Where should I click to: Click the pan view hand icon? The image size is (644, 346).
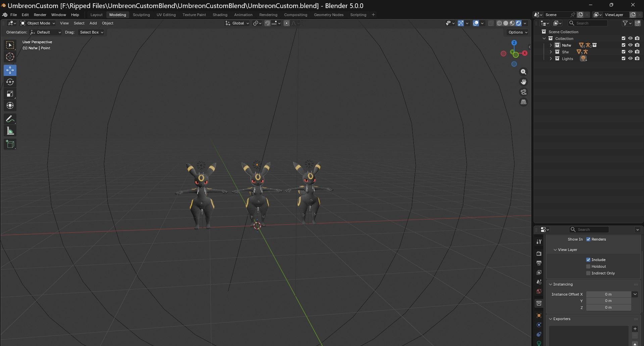click(524, 82)
